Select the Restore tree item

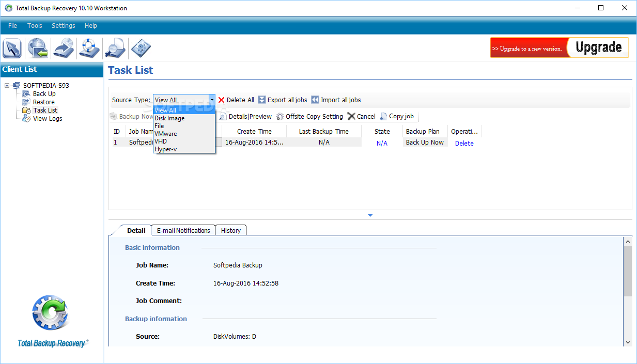[44, 102]
